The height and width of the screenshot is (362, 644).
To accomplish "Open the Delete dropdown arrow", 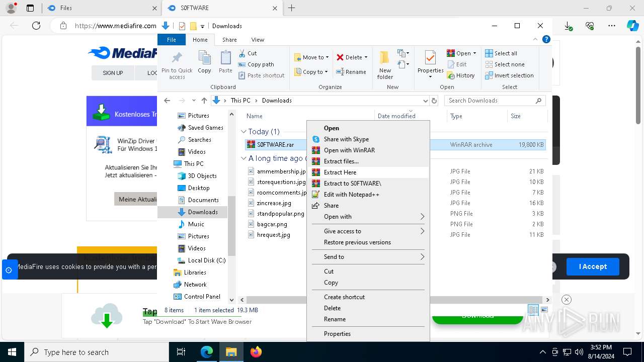I will (x=366, y=57).
